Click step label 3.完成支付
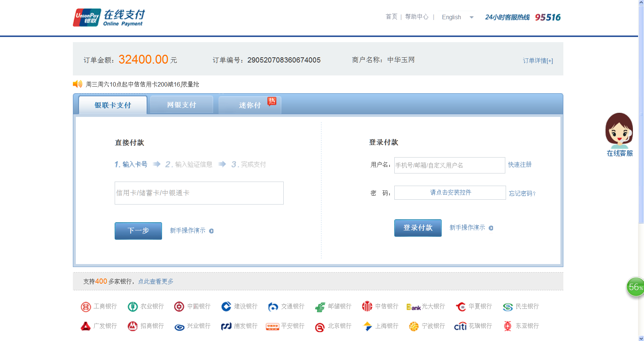Image resolution: width=644 pixels, height=341 pixels. point(249,164)
